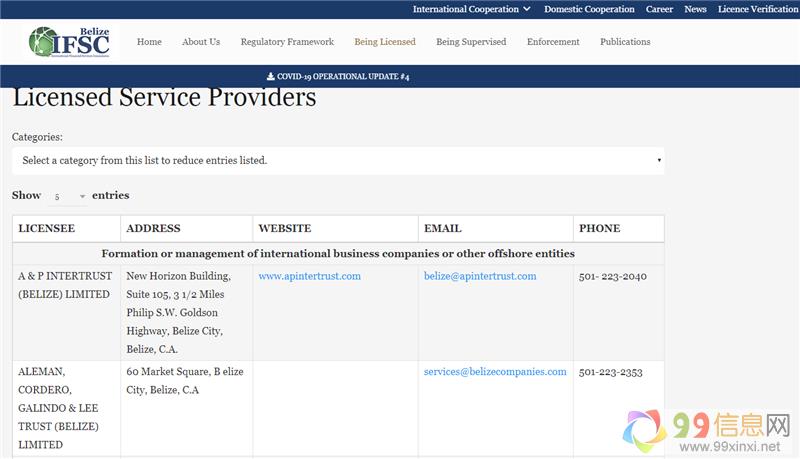Open the Career link
The height and width of the screenshot is (459, 800).
click(659, 9)
